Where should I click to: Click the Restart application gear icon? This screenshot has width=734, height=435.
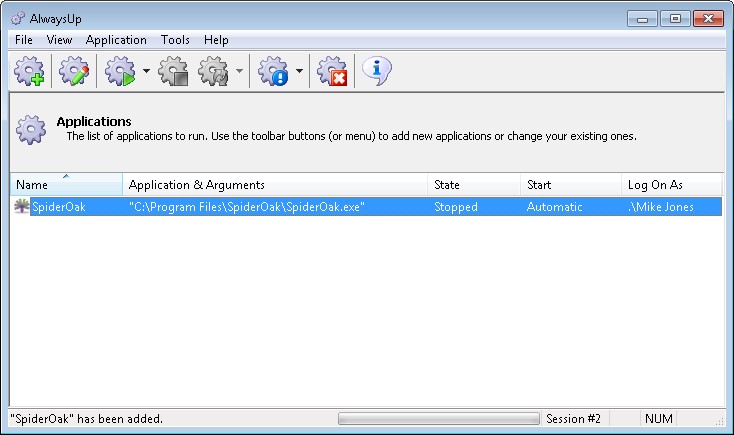point(213,71)
